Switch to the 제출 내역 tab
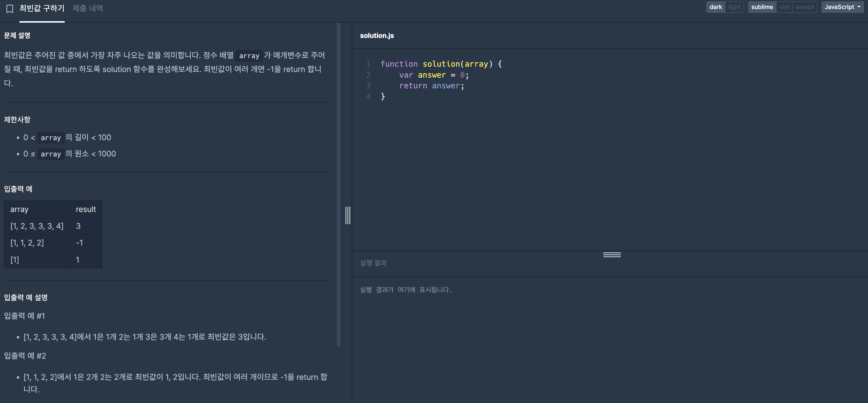The height and width of the screenshot is (403, 868). (87, 8)
